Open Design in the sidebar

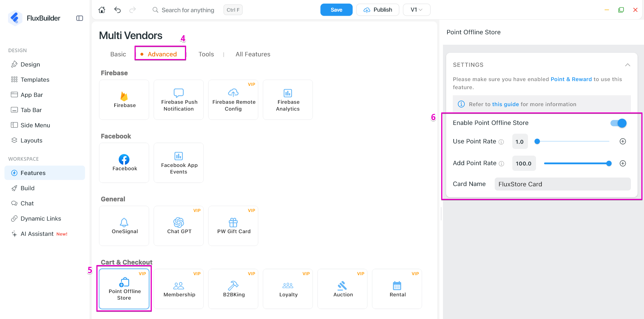click(45, 64)
